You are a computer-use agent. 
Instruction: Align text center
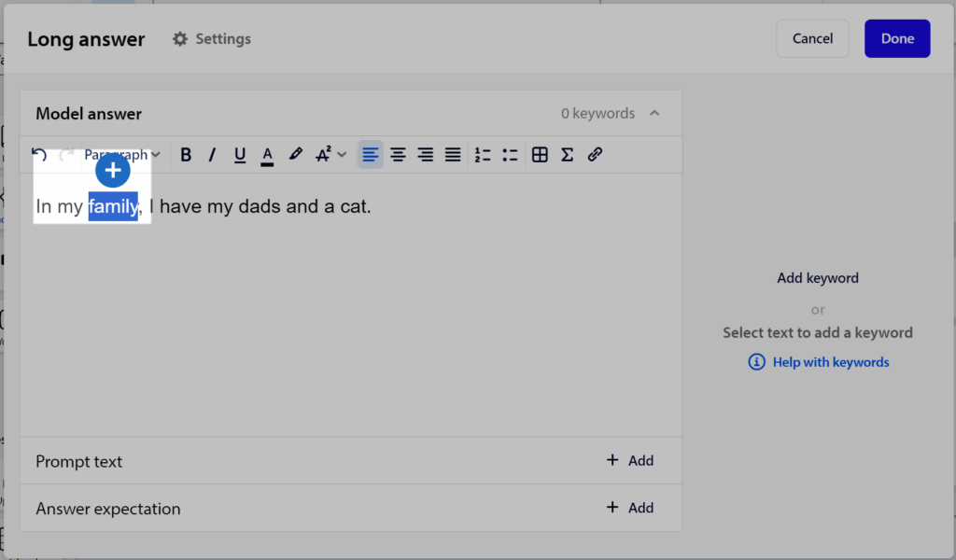point(398,155)
